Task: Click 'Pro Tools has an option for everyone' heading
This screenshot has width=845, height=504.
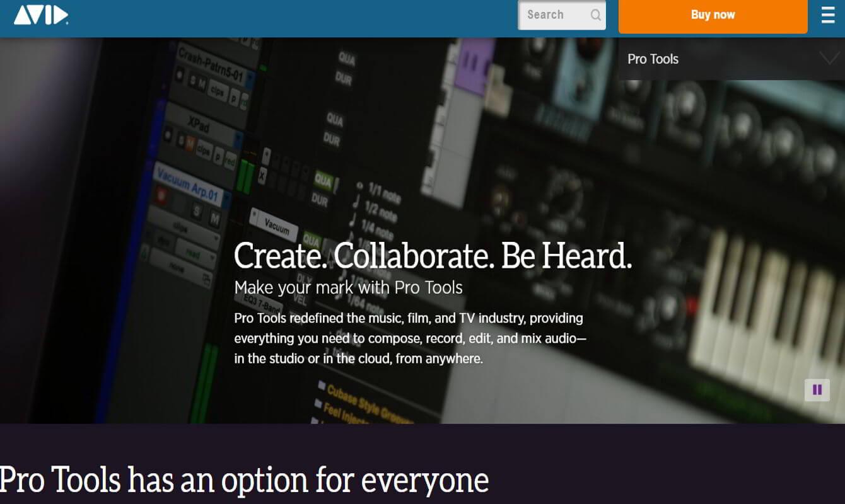Action: [x=245, y=479]
